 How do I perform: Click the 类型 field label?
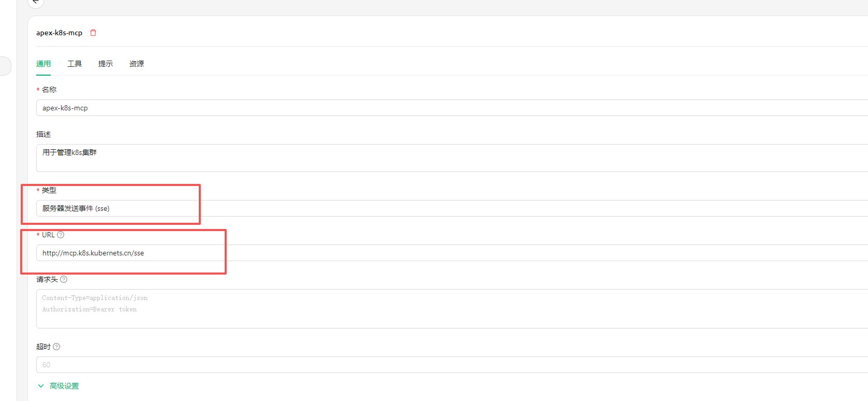pyautogui.click(x=49, y=190)
